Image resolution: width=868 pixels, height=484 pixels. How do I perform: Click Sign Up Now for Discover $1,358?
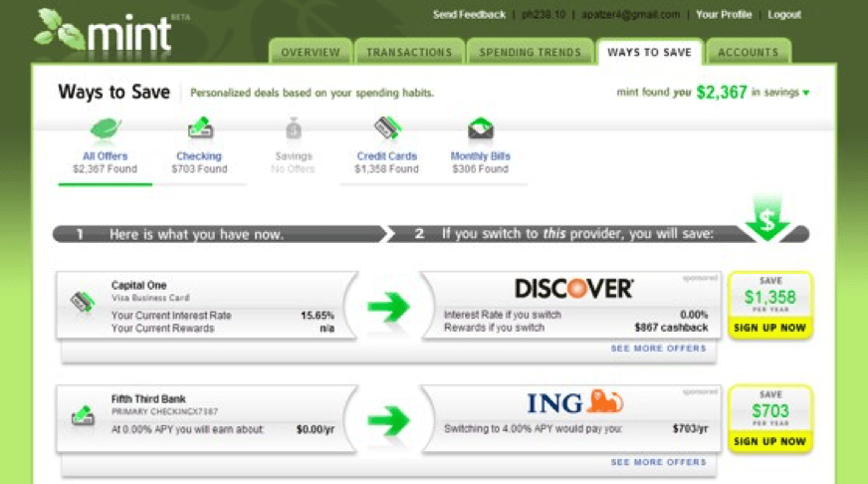770,328
